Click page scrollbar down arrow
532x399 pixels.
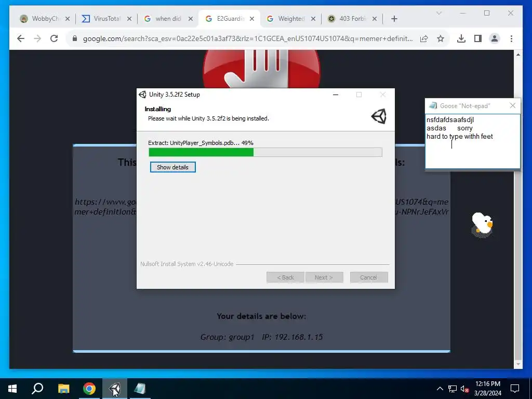click(518, 364)
